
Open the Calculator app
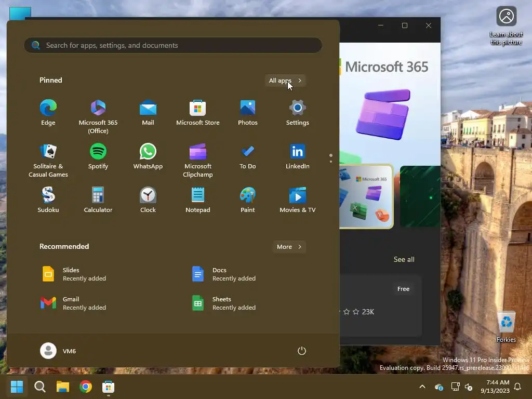pos(98,200)
